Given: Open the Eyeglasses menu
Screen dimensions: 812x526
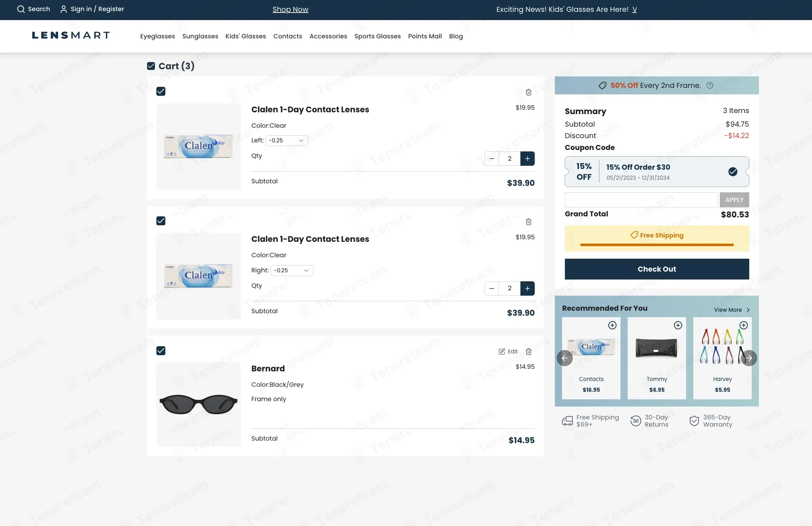Looking at the screenshot, I should (x=157, y=36).
